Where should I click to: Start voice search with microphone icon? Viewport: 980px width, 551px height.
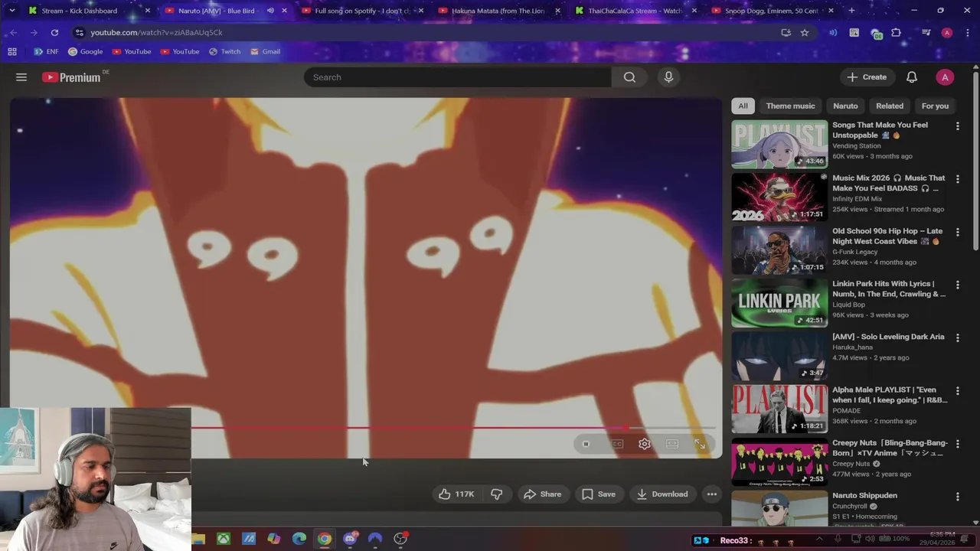point(668,77)
